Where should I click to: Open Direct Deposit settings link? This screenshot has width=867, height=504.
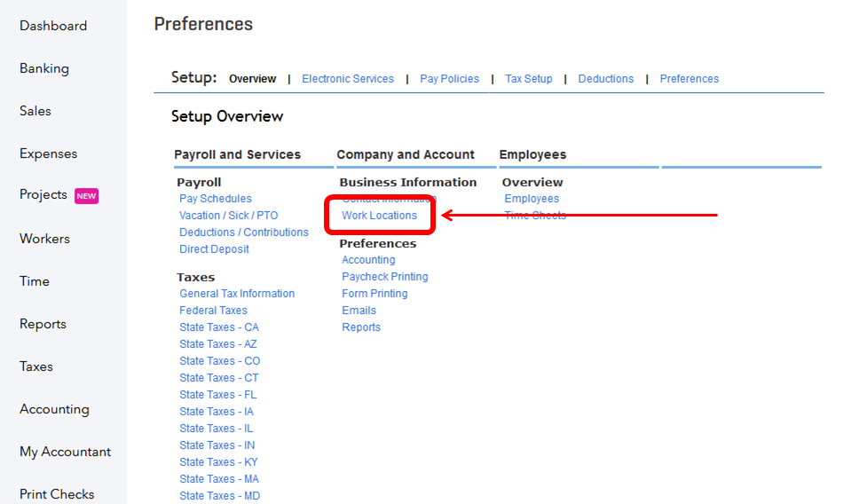tap(214, 249)
